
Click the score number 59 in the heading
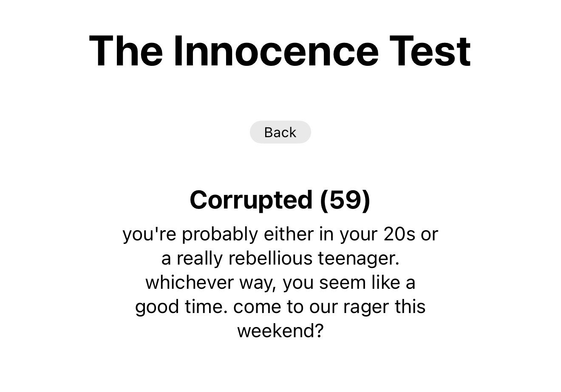tap(345, 200)
